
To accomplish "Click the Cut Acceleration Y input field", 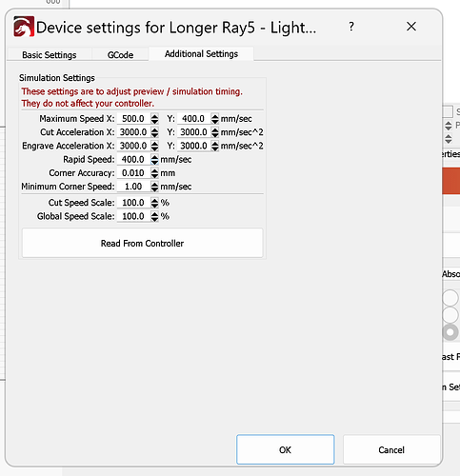I will pos(193,132).
